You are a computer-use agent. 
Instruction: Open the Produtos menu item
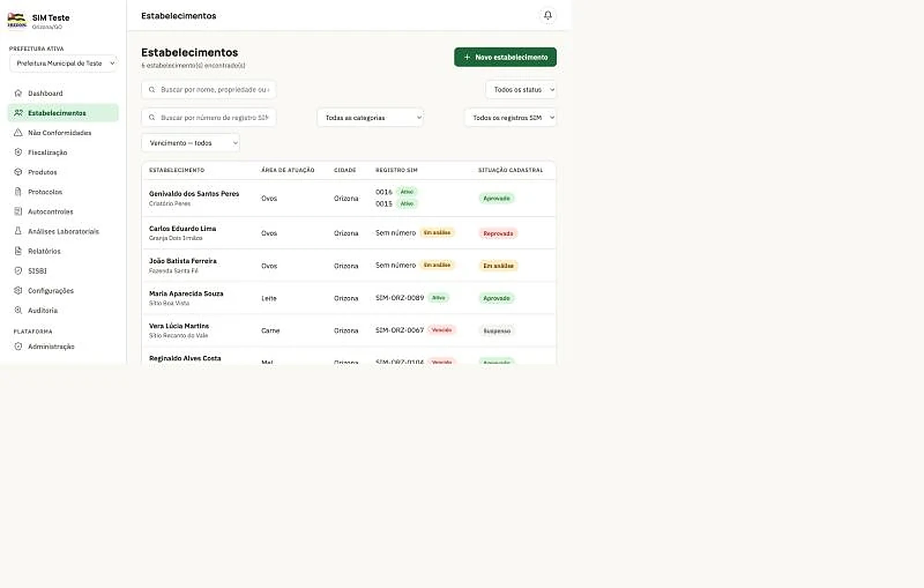point(63,172)
